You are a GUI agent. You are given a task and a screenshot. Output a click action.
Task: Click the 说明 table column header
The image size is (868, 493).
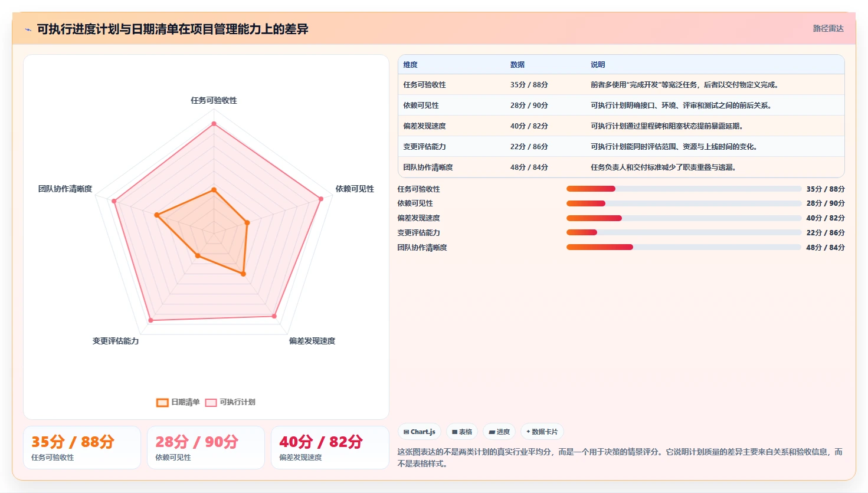pyautogui.click(x=598, y=65)
